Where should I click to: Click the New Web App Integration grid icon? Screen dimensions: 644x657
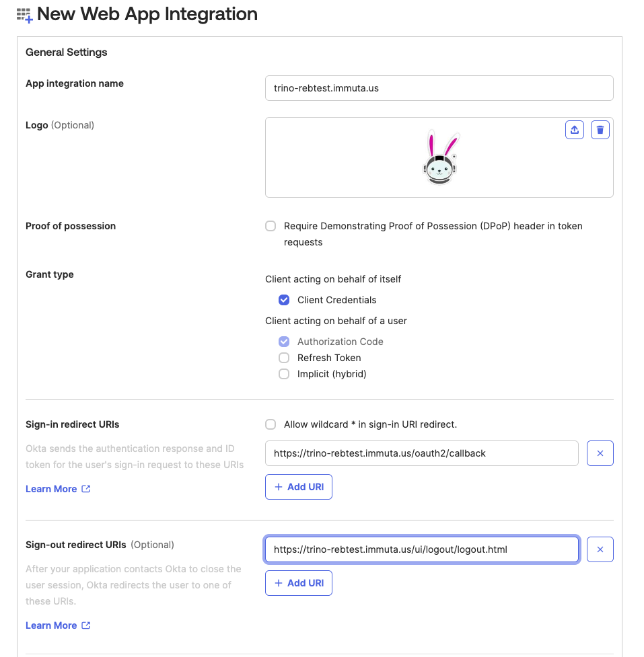pos(24,15)
